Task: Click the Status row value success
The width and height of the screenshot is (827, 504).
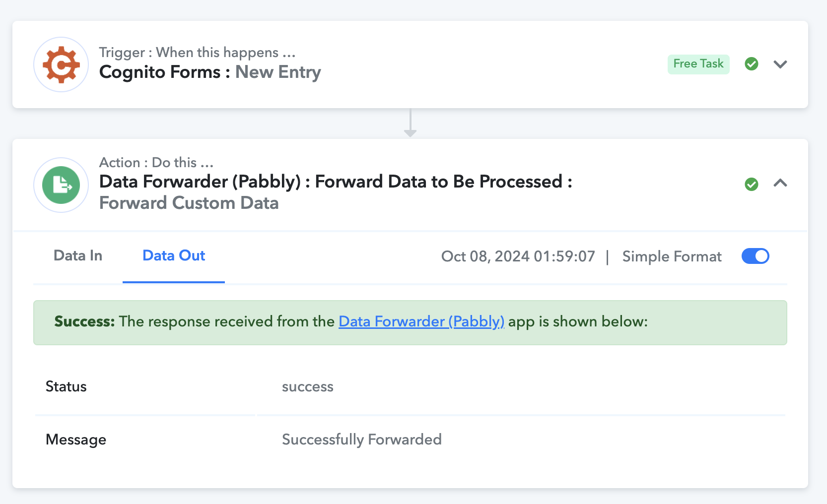Action: 308,387
